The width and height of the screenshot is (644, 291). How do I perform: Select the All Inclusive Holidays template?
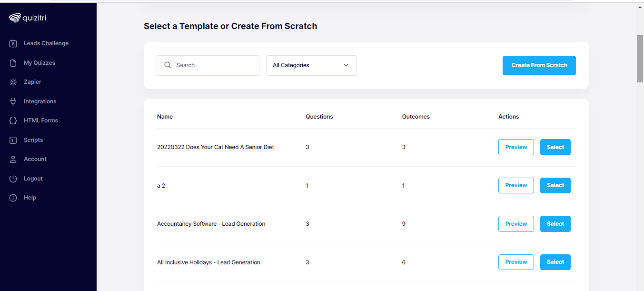(555, 262)
